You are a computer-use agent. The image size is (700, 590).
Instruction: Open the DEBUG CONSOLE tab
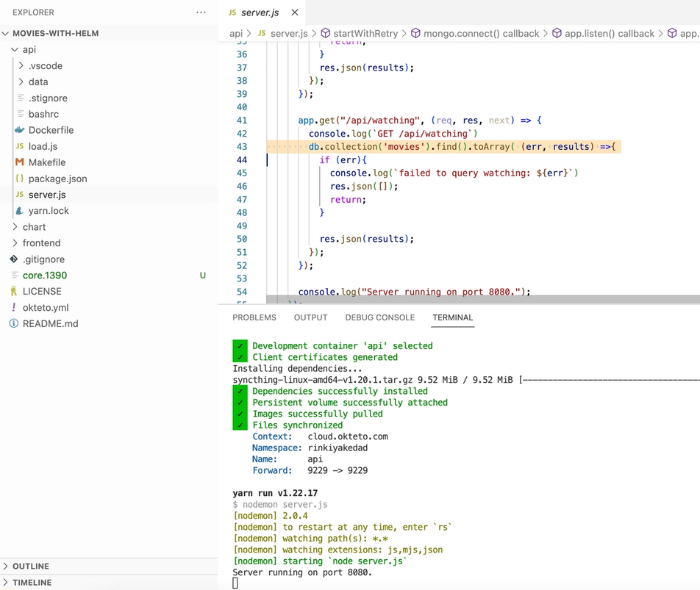379,317
